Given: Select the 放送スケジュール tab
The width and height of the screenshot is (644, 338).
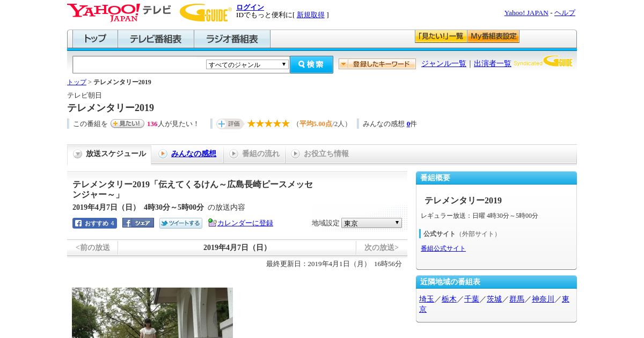Looking at the screenshot, I should 109,154.
